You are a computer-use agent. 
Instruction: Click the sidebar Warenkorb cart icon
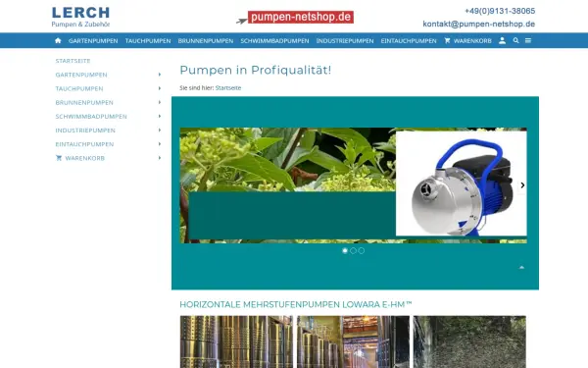click(59, 158)
